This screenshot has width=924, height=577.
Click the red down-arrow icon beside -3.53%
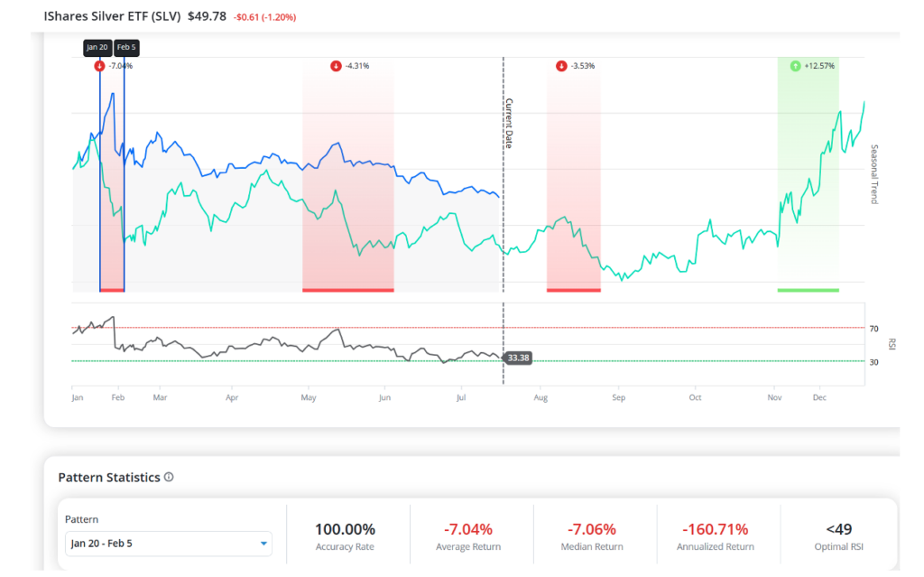tap(561, 66)
